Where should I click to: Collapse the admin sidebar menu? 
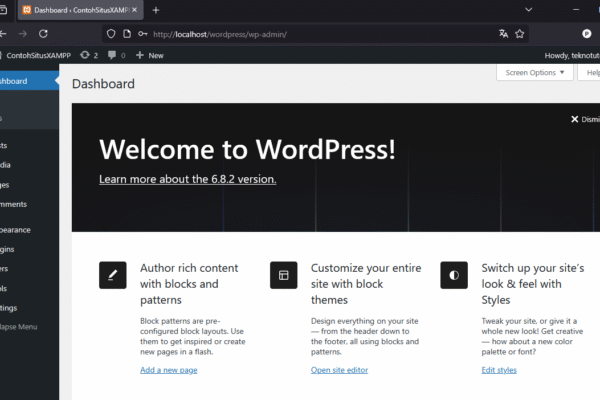coord(28,327)
